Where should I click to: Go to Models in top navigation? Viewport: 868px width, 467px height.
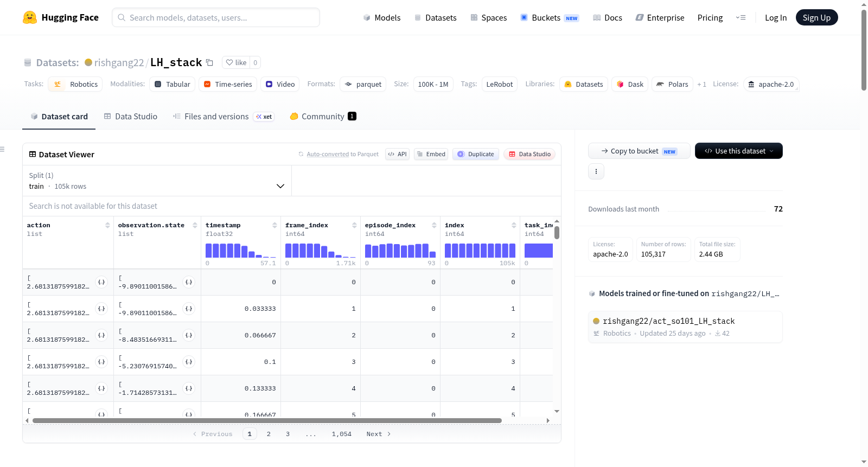(x=382, y=17)
